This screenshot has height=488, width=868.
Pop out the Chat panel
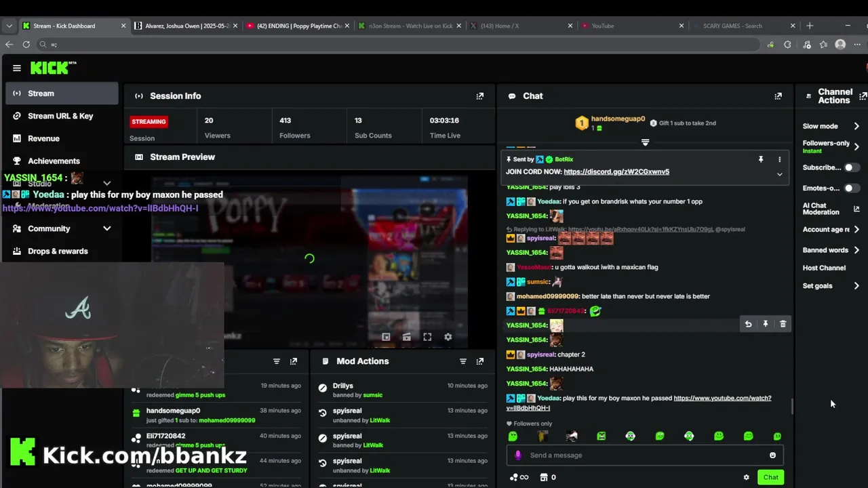click(x=778, y=96)
